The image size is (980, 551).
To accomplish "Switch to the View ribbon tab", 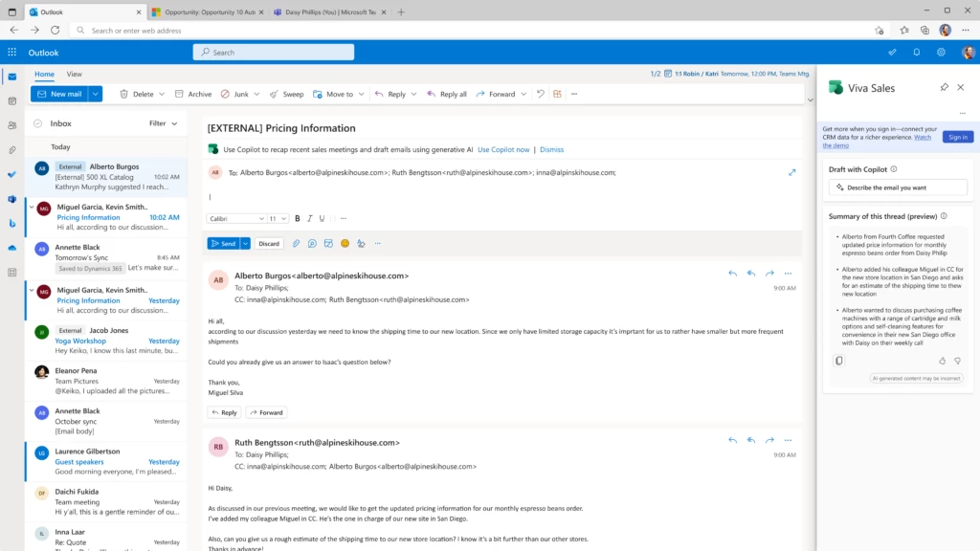I will click(74, 74).
